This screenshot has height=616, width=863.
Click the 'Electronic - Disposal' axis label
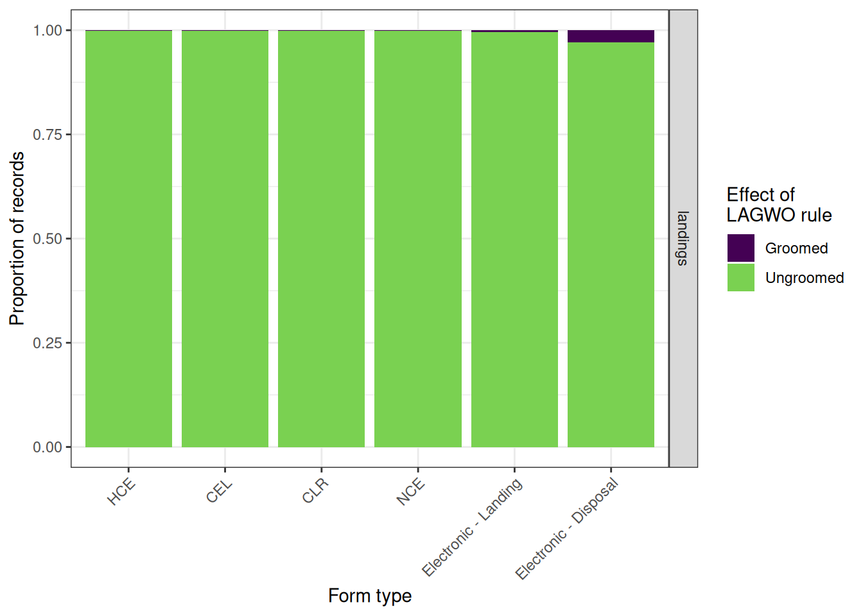(x=567, y=529)
